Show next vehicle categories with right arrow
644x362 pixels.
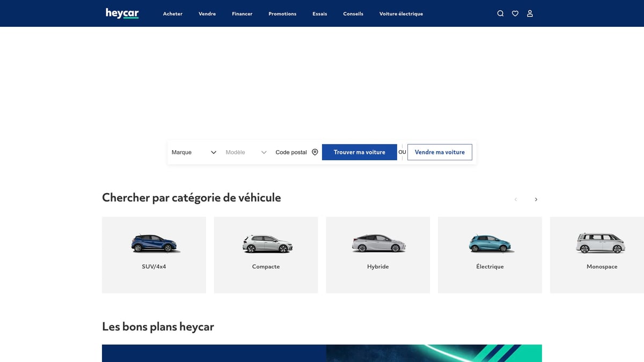click(536, 200)
